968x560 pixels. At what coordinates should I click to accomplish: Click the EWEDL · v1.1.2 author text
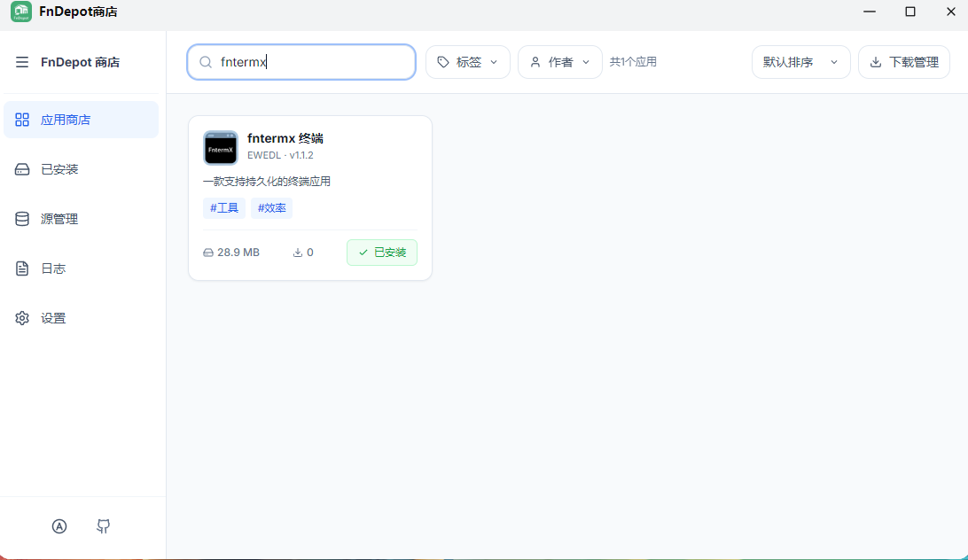point(280,155)
